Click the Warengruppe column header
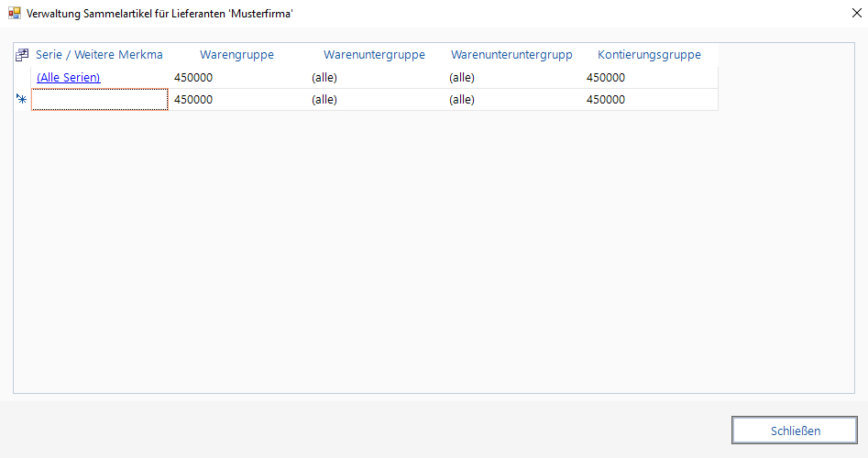This screenshot has width=868, height=458. [x=236, y=55]
